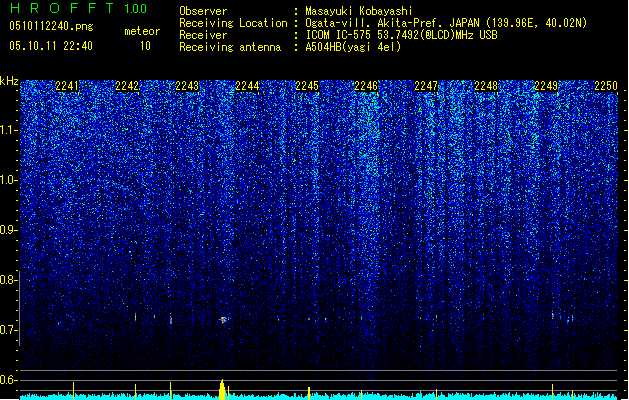Click the 2247 time marker
The image size is (629, 400).
426,86
